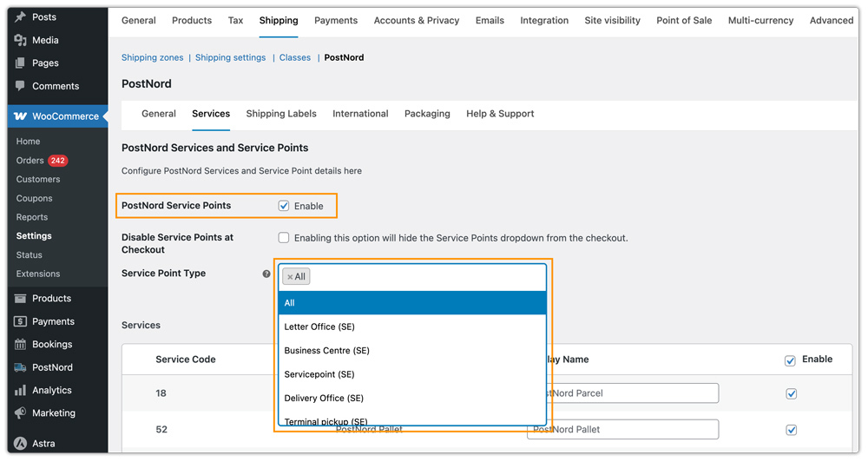
Task: Choose Servicepoint (SE) option
Action: (412, 374)
